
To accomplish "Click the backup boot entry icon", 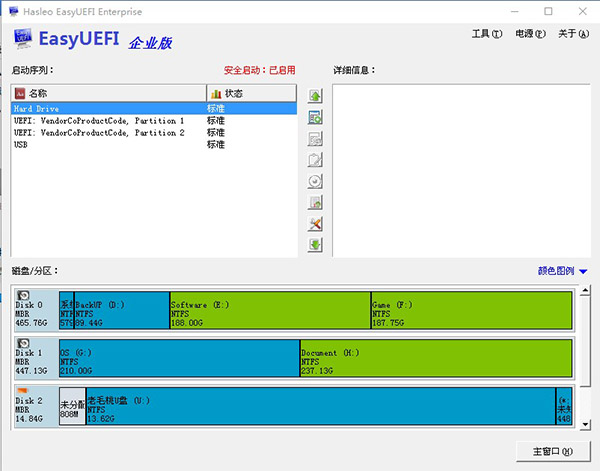I will 315,202.
